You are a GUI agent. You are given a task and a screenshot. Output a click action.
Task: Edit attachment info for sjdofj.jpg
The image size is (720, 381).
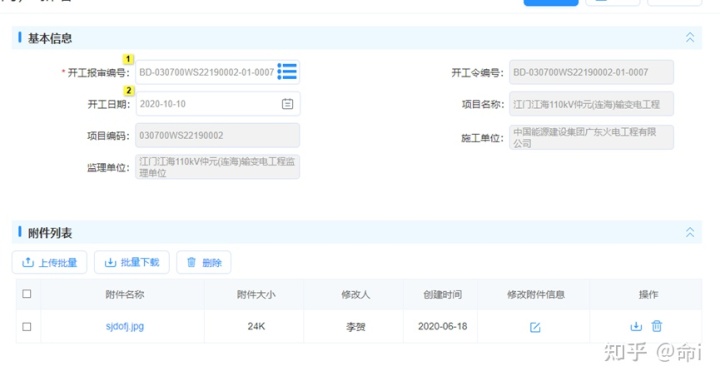point(535,327)
